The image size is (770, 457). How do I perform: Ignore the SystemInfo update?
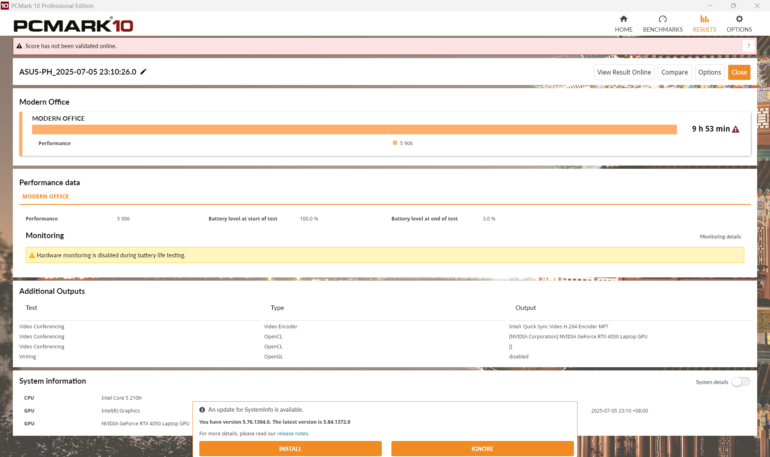pyautogui.click(x=482, y=449)
